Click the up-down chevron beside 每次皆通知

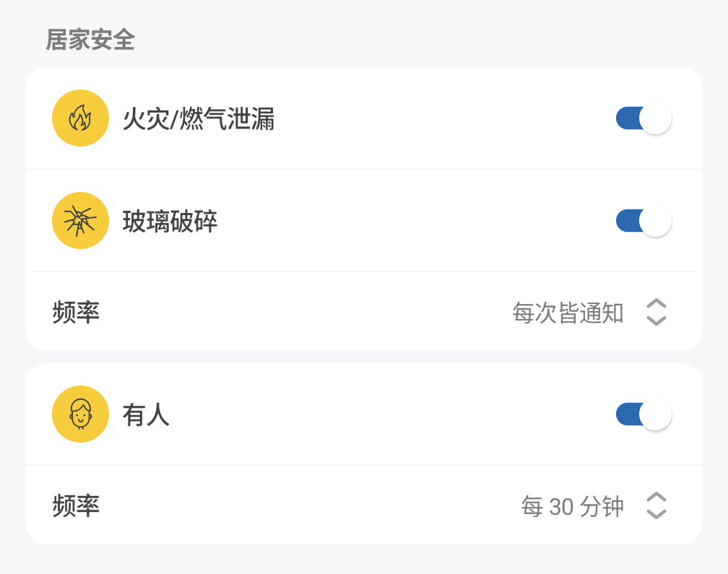point(656,312)
